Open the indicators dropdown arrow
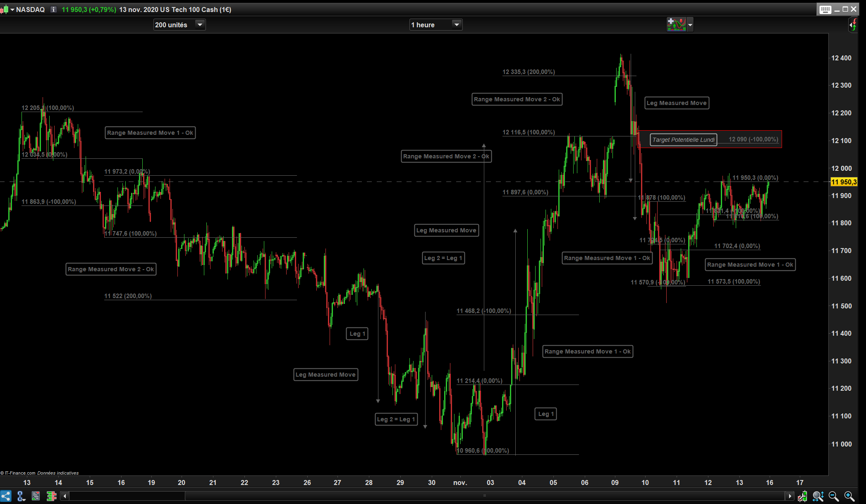 point(690,25)
